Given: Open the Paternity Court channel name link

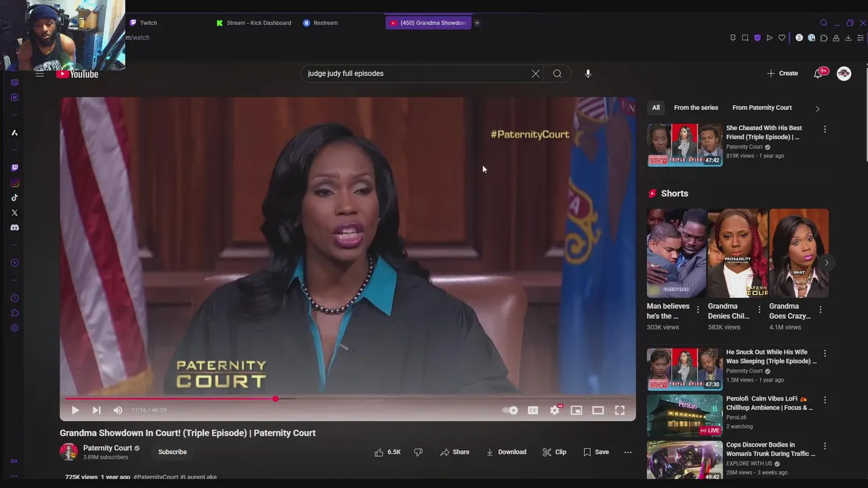Looking at the screenshot, I should click(x=108, y=448).
